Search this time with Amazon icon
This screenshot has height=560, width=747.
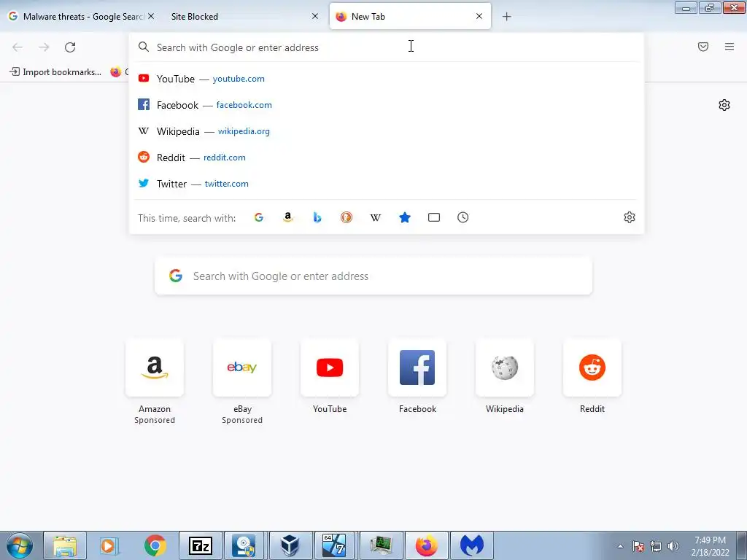pyautogui.click(x=287, y=217)
